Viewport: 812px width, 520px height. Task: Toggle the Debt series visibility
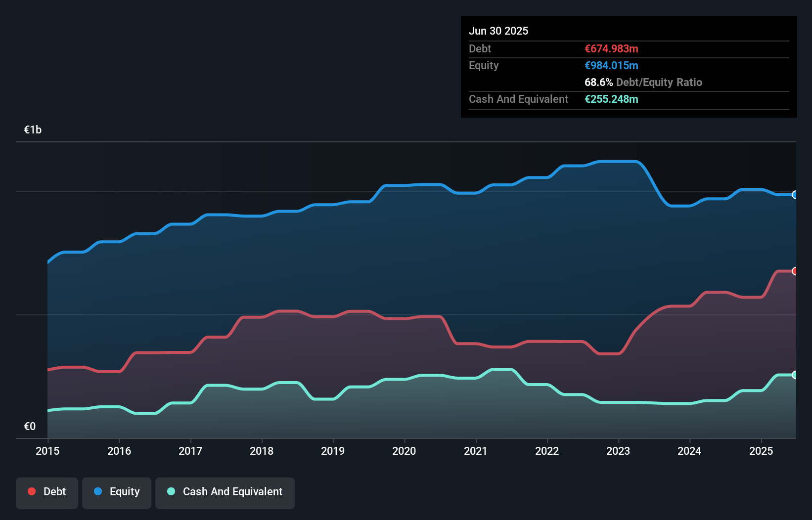[47, 493]
